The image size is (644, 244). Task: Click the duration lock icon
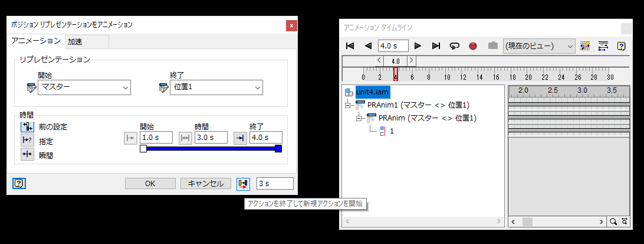coord(186,138)
